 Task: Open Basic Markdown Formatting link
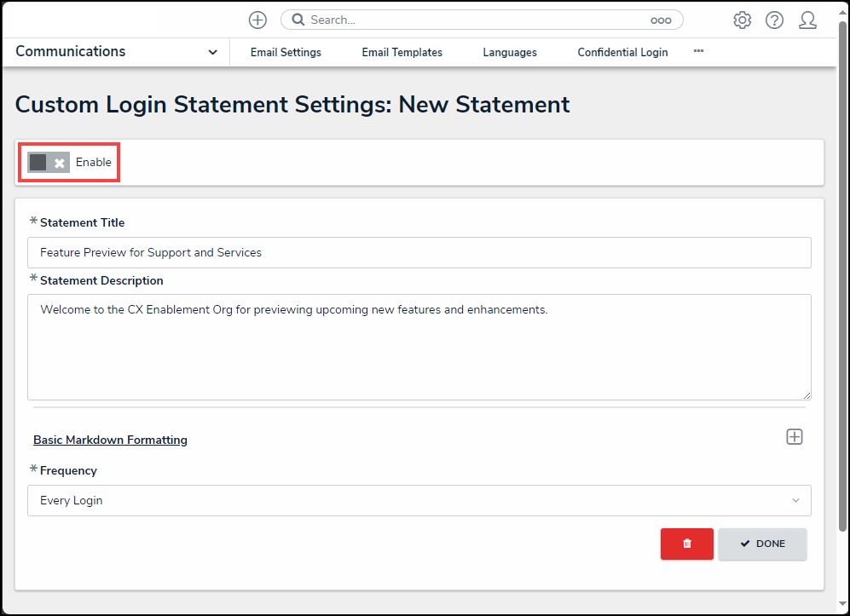click(110, 440)
